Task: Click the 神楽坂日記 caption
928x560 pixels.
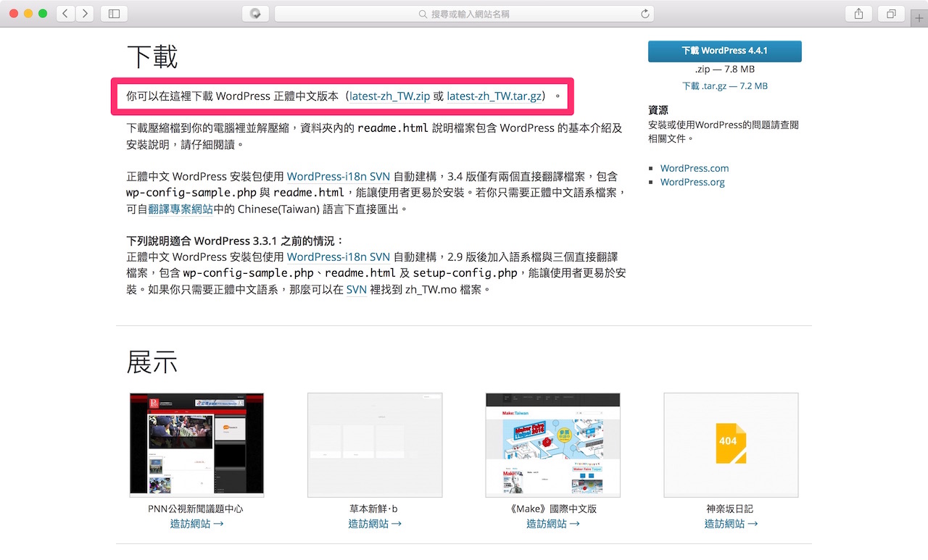Action: point(731,509)
